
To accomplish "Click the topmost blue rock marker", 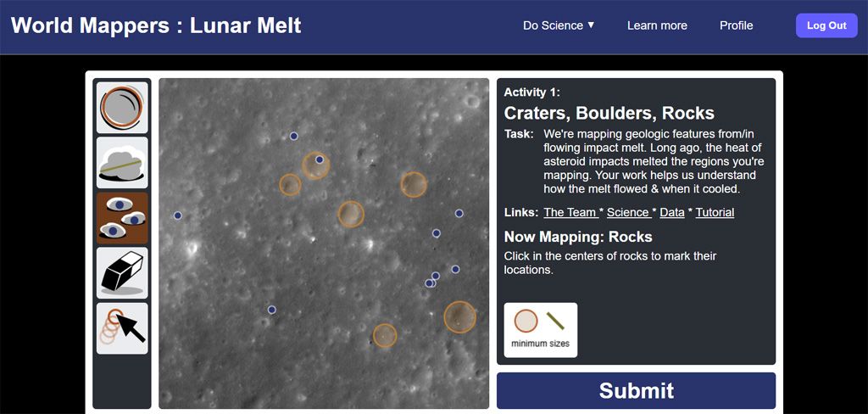I will 294,136.
